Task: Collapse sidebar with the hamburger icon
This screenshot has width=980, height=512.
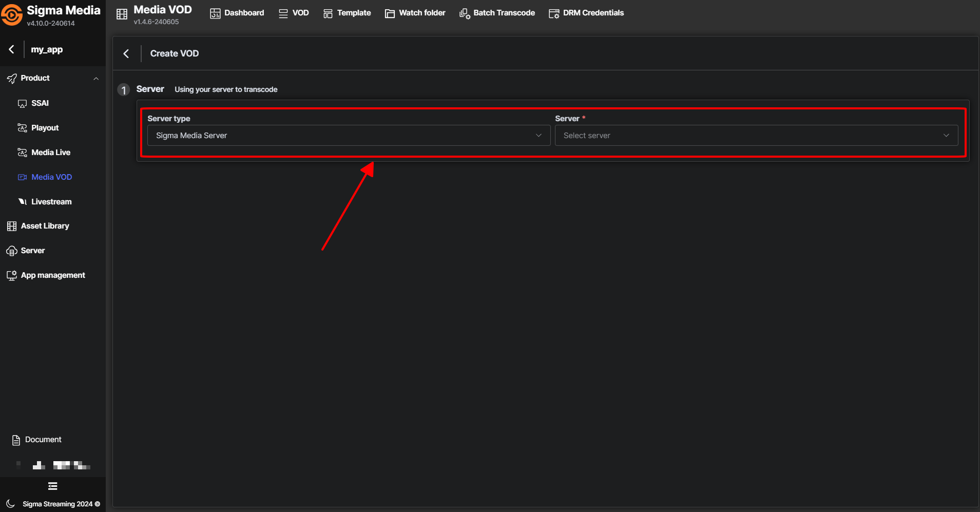Action: click(52, 486)
